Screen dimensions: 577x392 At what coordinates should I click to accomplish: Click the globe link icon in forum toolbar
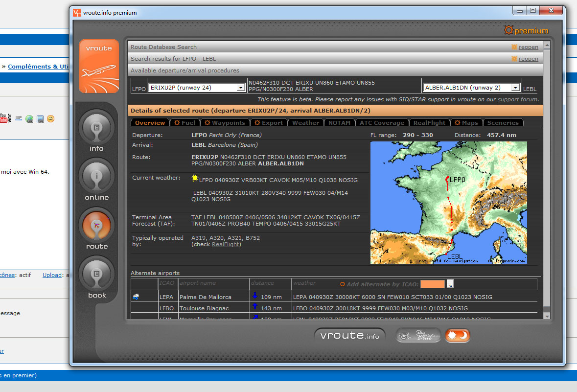point(29,119)
